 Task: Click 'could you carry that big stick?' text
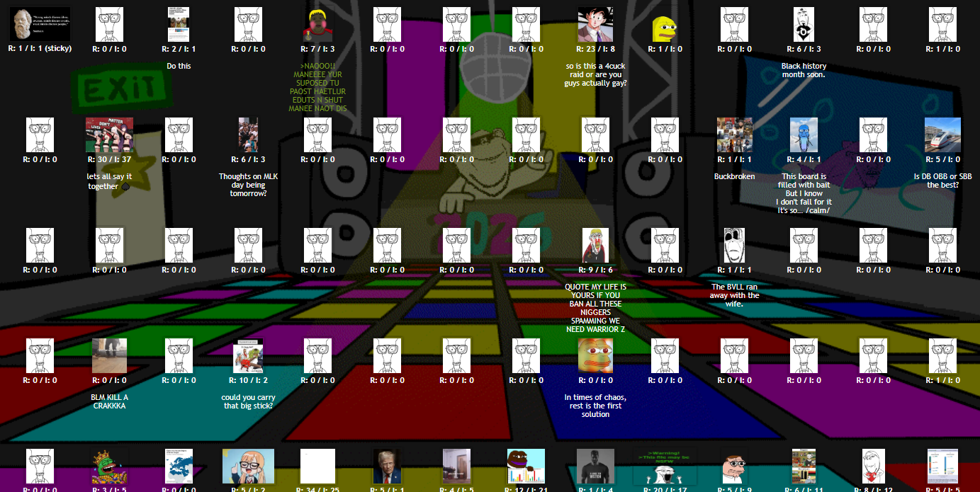pyautogui.click(x=248, y=401)
